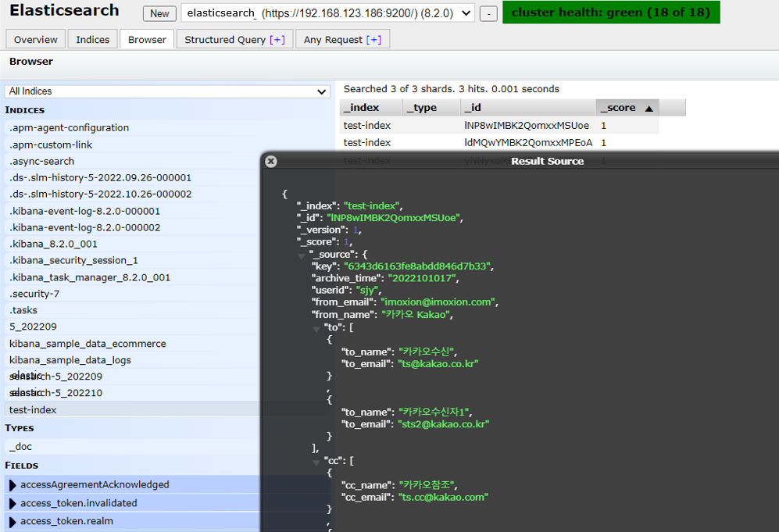Click the to_email value sts2@kakao.co.kr
This screenshot has height=532, width=779.
(444, 424)
